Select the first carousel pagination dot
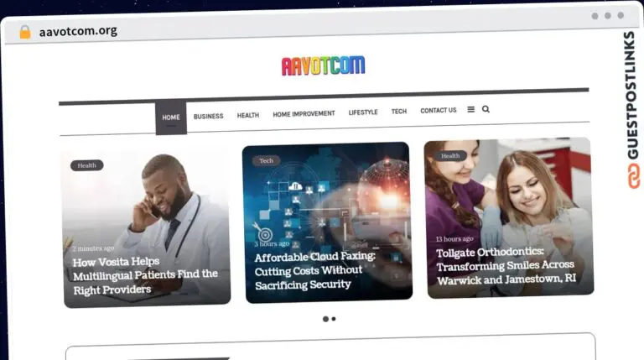 pos(325,319)
